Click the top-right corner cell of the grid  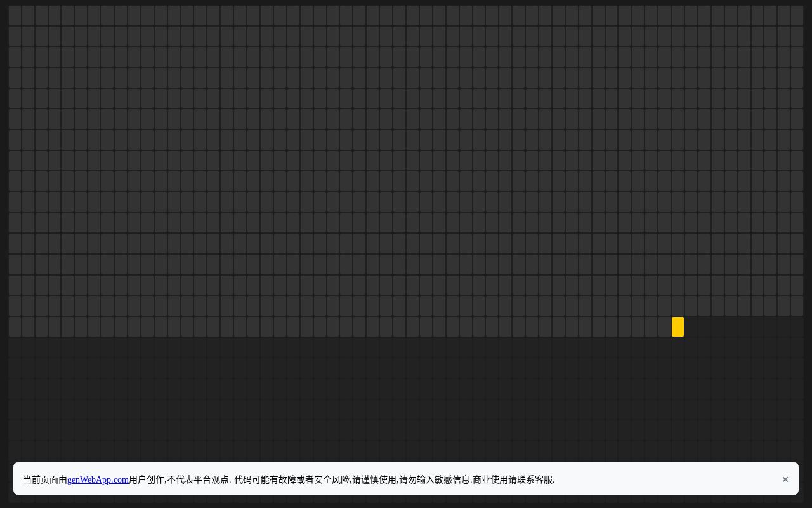pyautogui.click(x=797, y=15)
